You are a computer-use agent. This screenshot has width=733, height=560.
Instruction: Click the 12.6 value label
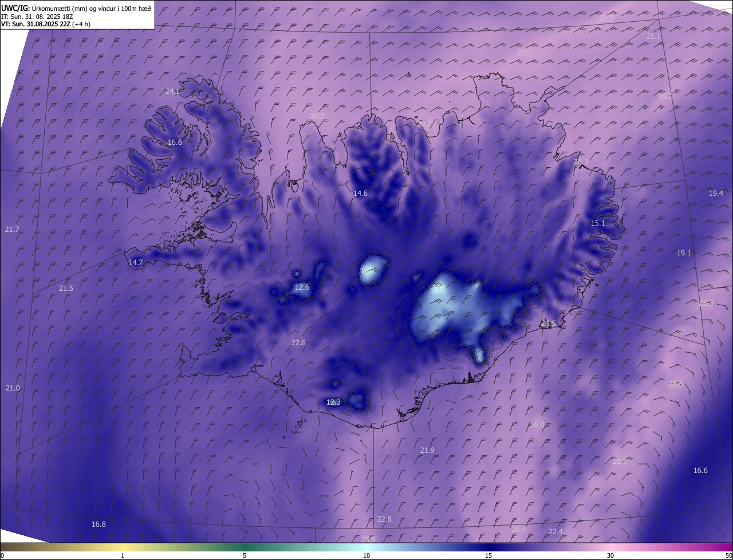click(302, 287)
